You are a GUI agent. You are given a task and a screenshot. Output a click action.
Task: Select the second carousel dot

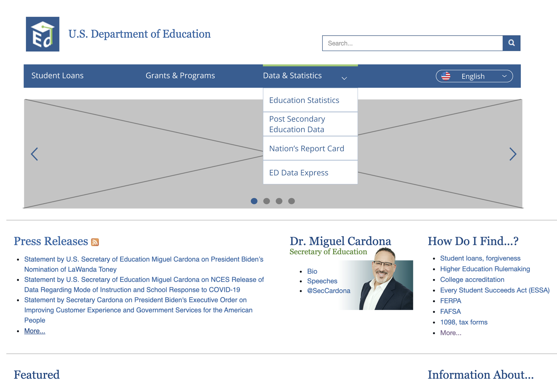click(x=266, y=201)
